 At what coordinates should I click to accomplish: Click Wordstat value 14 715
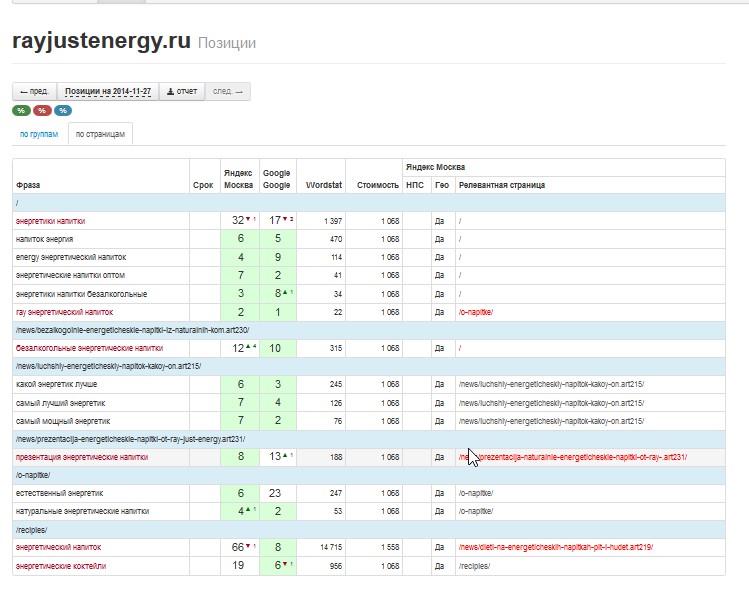[x=331, y=547]
